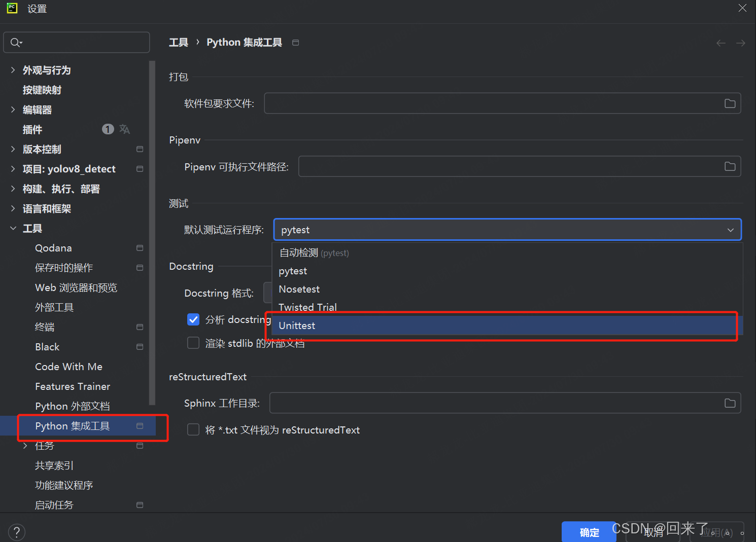Browse folder for Pipenv executable path
Screen dimensions: 756x542
[730, 166]
